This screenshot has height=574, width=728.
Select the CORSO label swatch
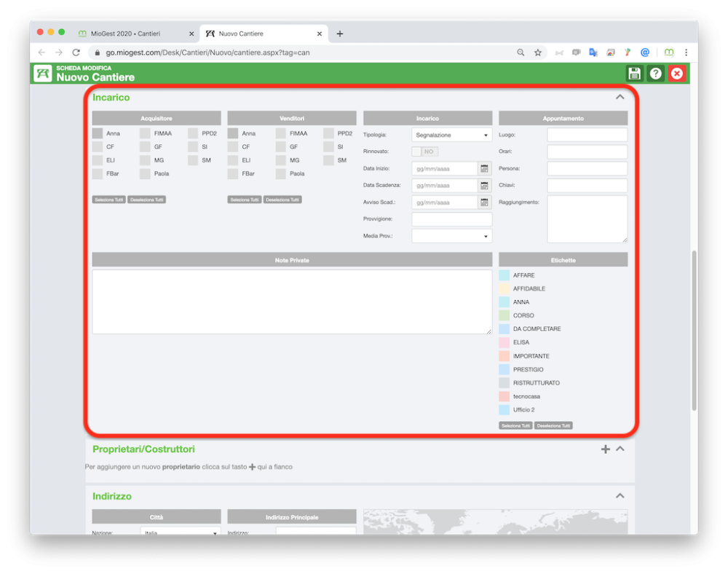(505, 315)
